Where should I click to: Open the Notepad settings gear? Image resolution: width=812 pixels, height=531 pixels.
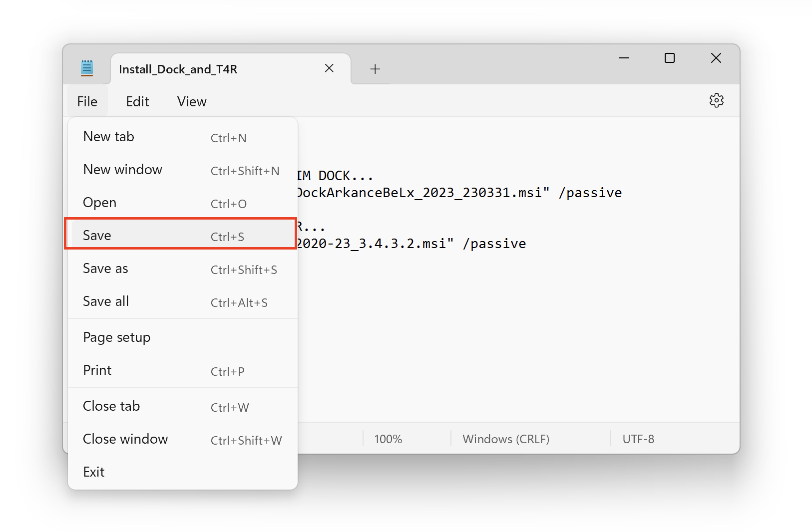tap(716, 101)
